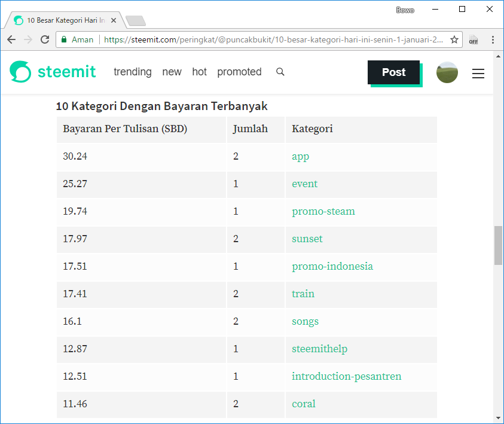Click the vertical scrollbar thumb
This screenshot has height=424, width=504.
coord(498,245)
